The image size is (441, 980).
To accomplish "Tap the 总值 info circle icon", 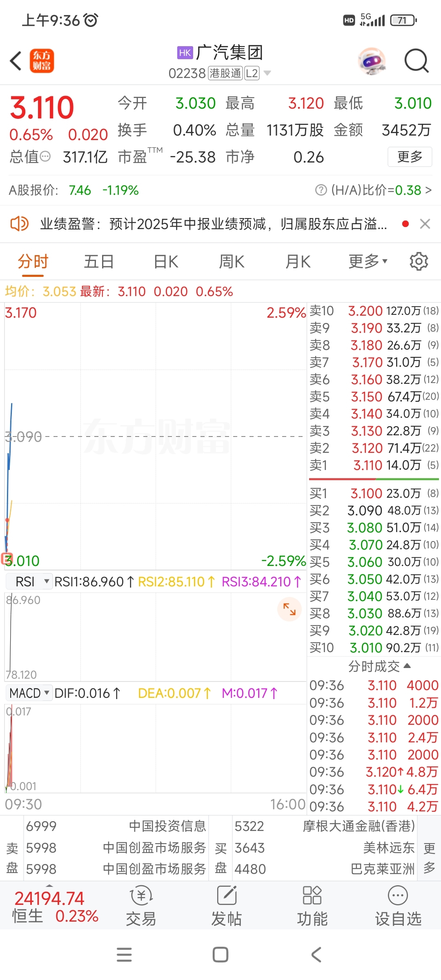I will 45,156.
